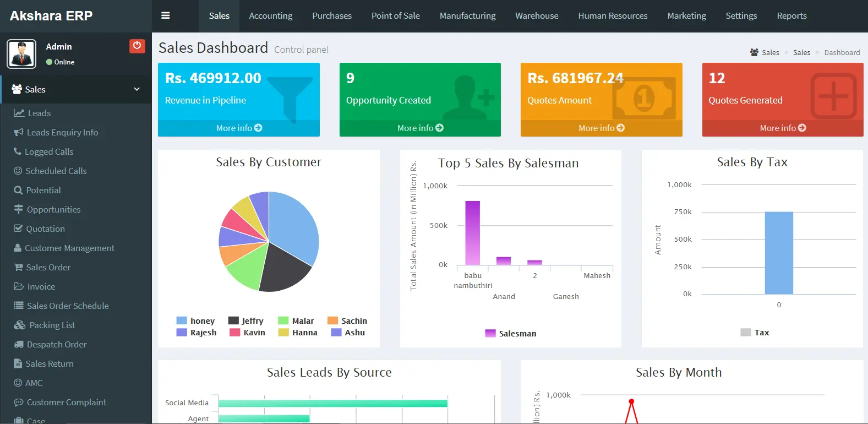Open the Human Resources menu
Viewport: 868px width, 424px height.
point(613,16)
